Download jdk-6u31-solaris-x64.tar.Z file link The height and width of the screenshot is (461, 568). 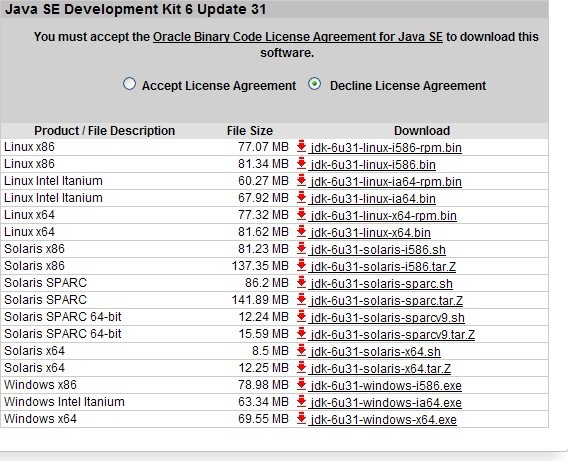380,369
